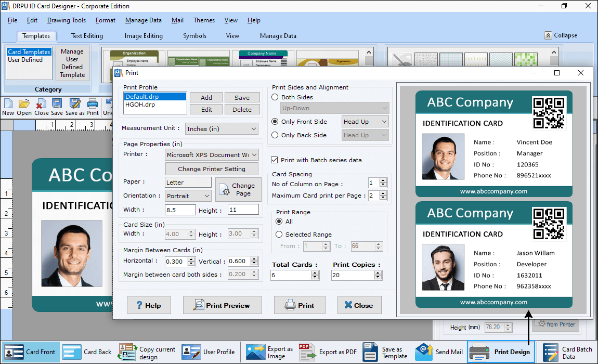Click the Delete profile button
The height and width of the screenshot is (364, 598).
[x=242, y=110]
